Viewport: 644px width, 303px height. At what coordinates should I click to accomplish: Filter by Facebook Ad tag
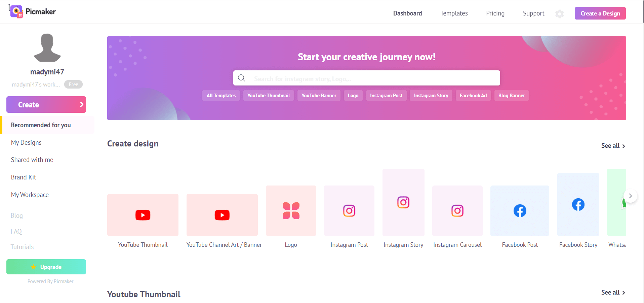tap(473, 96)
